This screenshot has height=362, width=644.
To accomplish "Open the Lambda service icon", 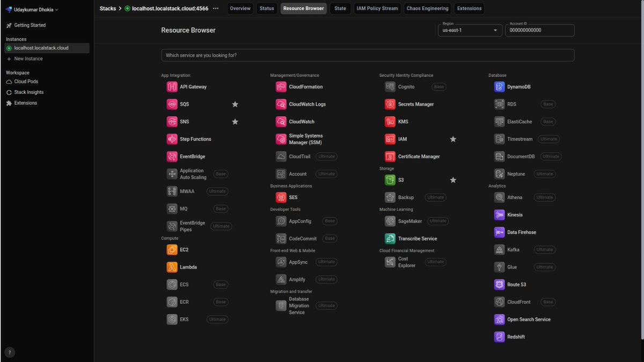I will click(172, 267).
